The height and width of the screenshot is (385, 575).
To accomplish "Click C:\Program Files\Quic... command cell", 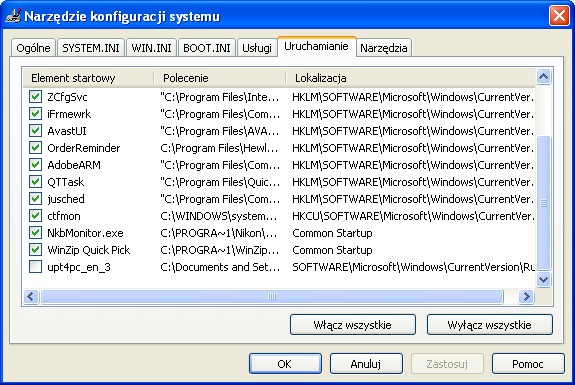I will point(220,182).
